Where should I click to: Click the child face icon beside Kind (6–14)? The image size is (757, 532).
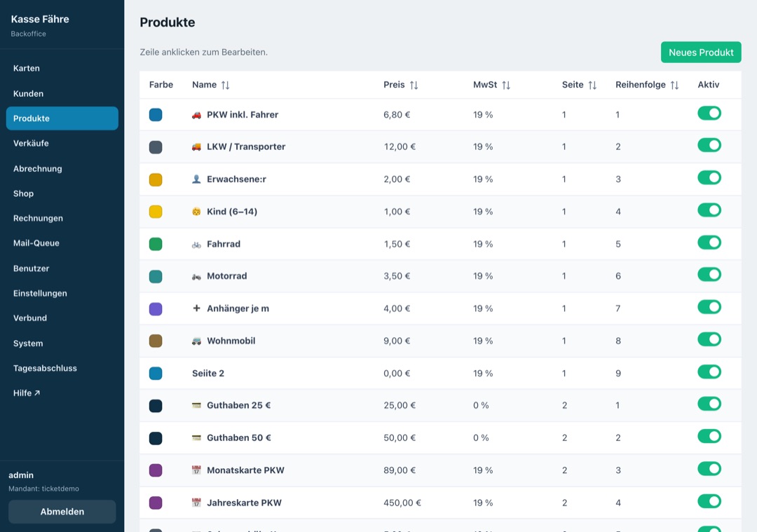196,212
